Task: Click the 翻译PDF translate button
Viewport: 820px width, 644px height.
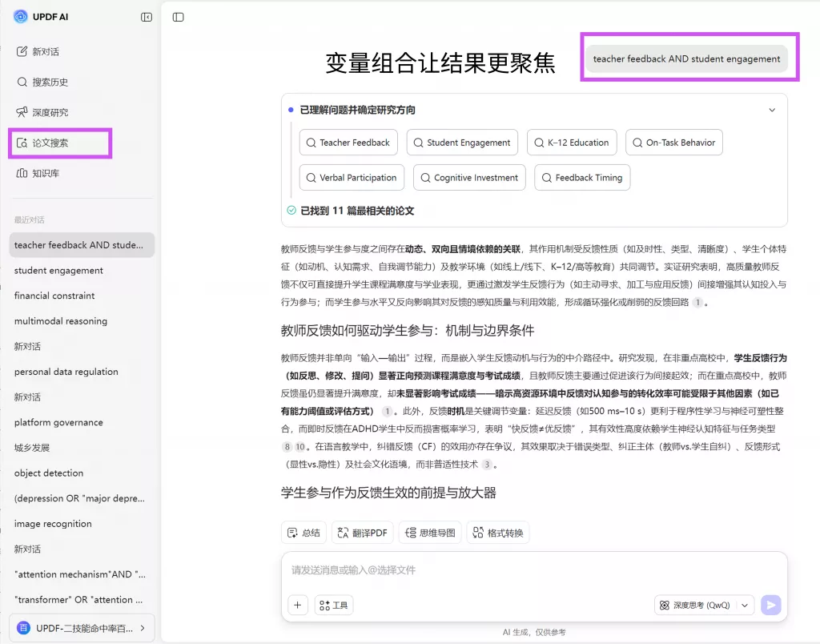Action: [362, 533]
